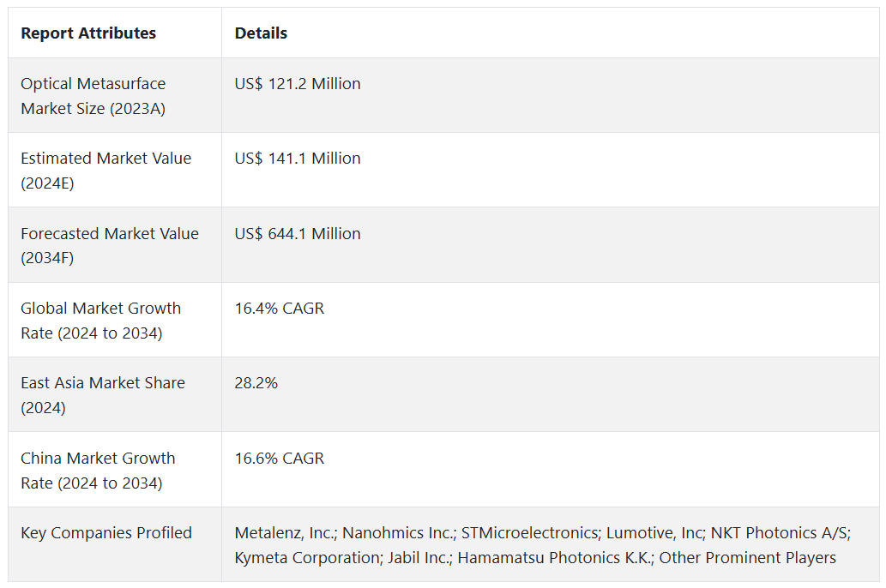Click the "STMicroelectronics" company name
The width and height of the screenshot is (886, 588).
[528, 533]
